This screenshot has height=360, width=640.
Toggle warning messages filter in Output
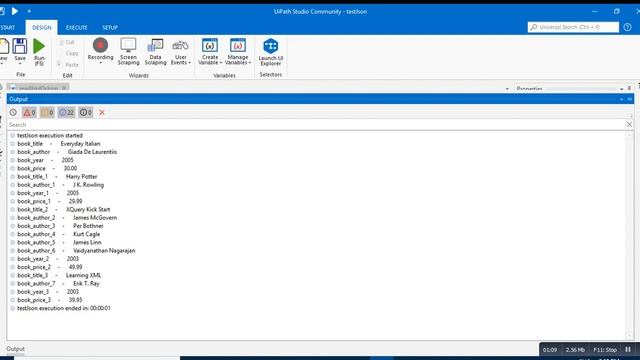click(x=47, y=112)
